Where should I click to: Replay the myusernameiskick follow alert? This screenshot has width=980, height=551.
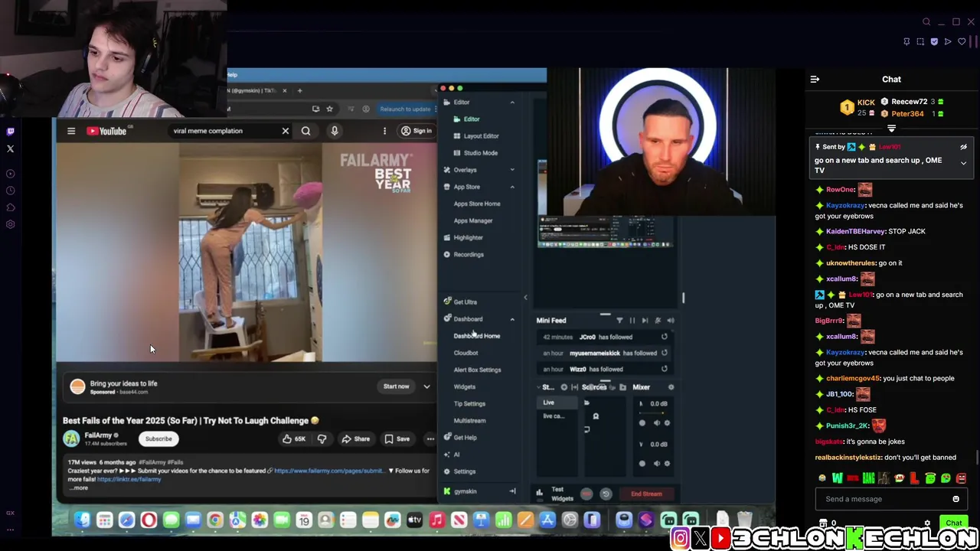pyautogui.click(x=664, y=353)
